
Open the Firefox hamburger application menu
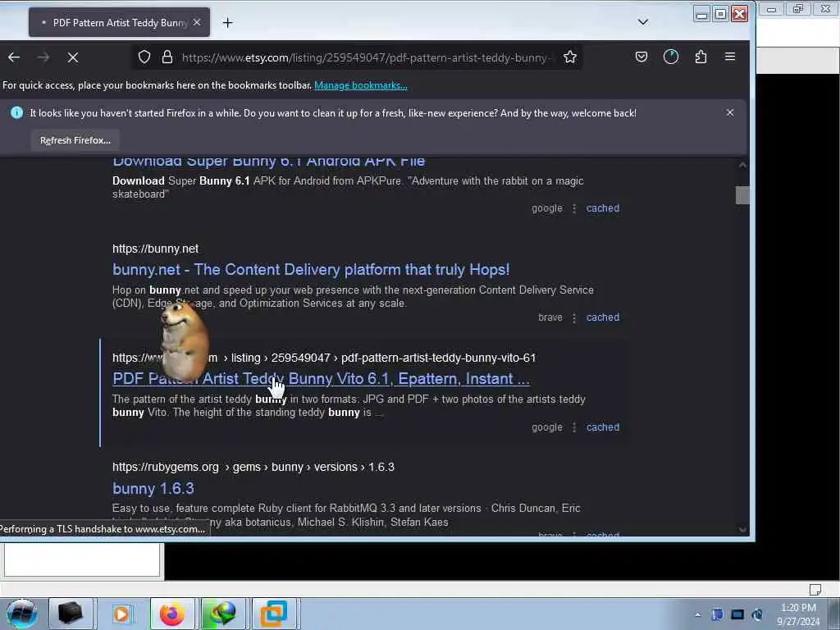(x=729, y=57)
